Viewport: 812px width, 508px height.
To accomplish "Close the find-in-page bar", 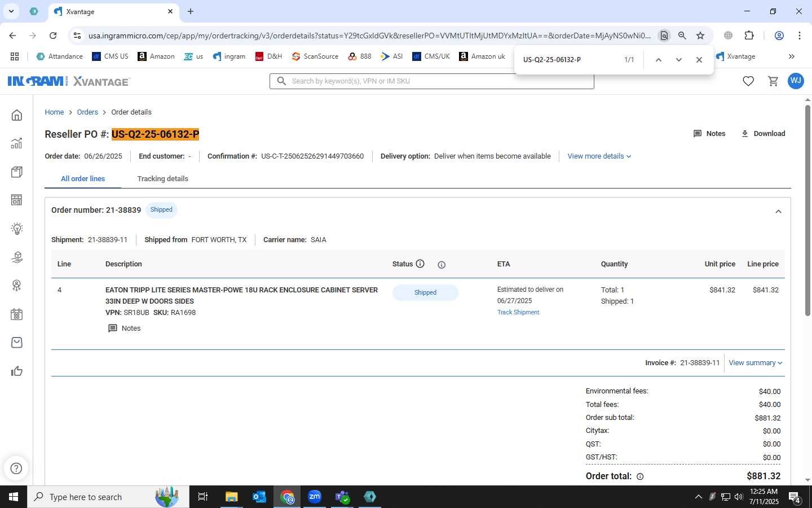I will pos(699,60).
